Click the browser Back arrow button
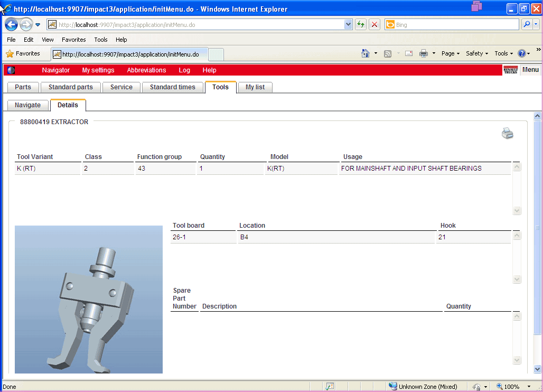 coord(12,24)
